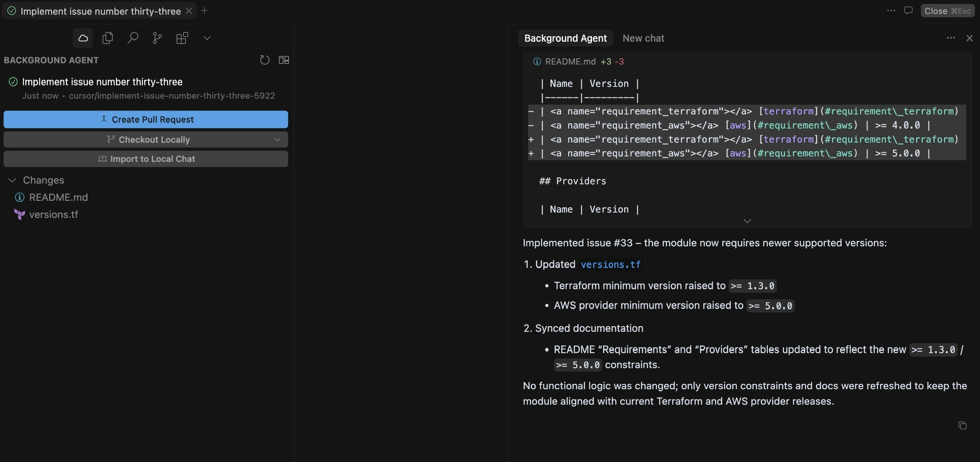Open the Background Agent cloud view
Screen dimensions: 980x462
[x=83, y=38]
